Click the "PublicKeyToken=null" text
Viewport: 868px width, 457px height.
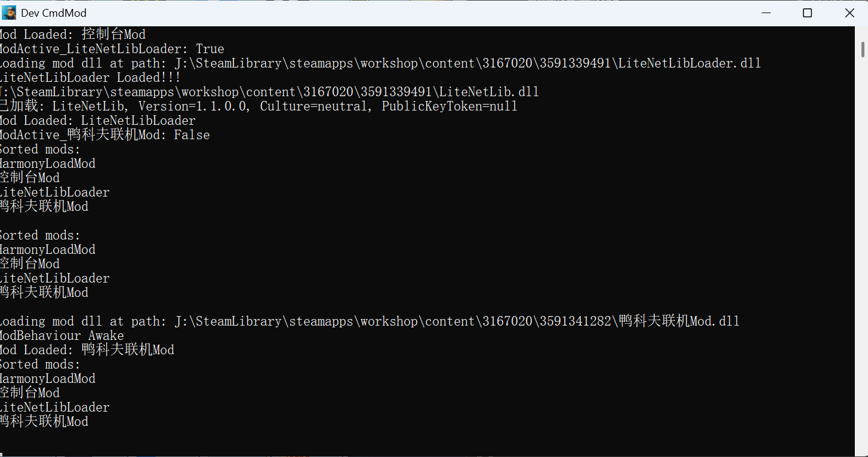450,106
